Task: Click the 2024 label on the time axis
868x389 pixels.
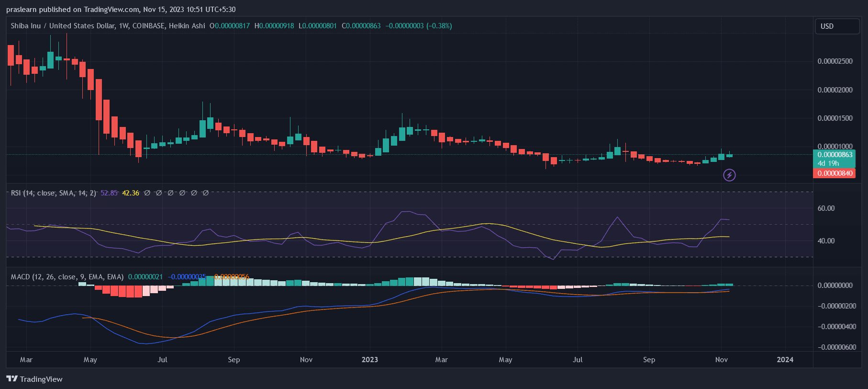Action: 785,360
